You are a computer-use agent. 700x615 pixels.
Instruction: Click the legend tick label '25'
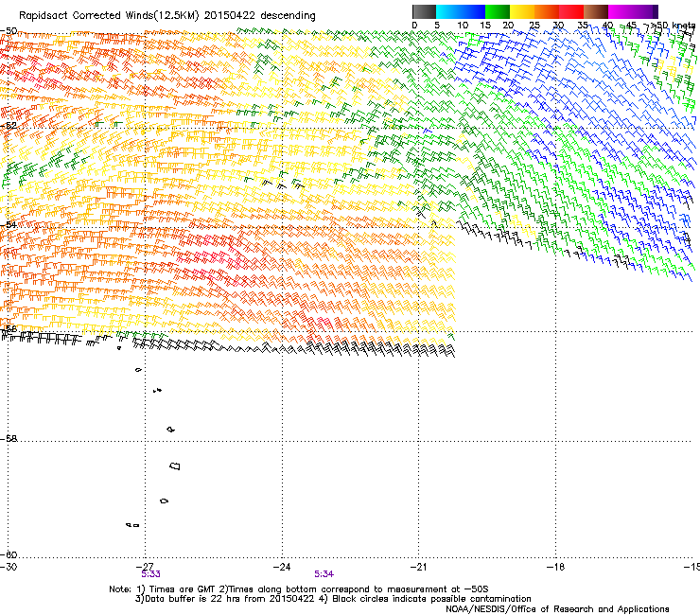(x=534, y=26)
